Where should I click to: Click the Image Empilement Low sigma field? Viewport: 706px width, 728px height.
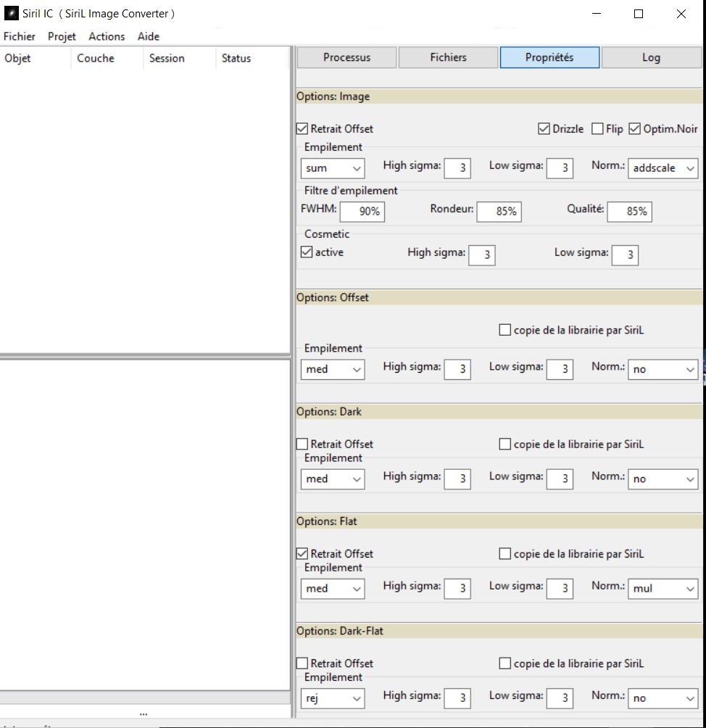pyautogui.click(x=560, y=168)
